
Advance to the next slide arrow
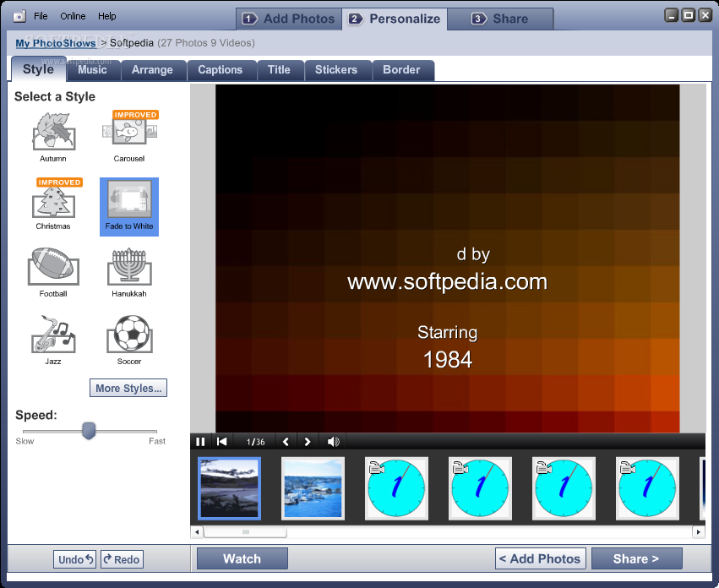click(308, 442)
